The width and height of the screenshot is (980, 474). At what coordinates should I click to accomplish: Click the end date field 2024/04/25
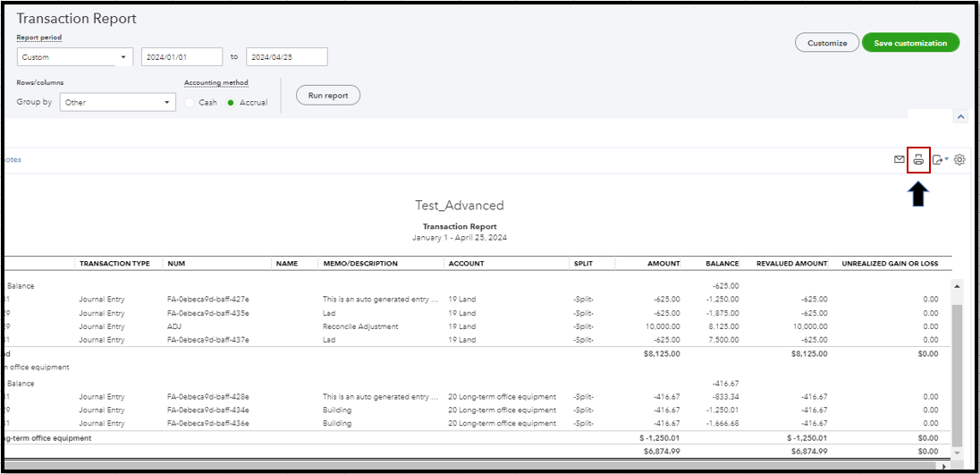286,57
